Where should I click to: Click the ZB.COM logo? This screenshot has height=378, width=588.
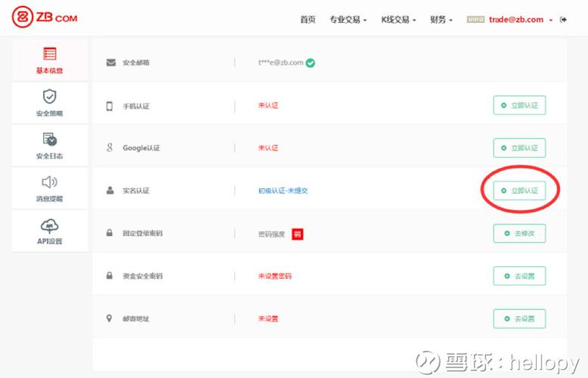pyautogui.click(x=45, y=17)
